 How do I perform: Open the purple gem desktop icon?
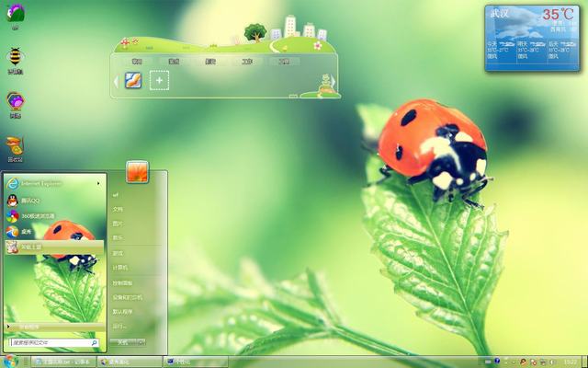pyautogui.click(x=16, y=101)
